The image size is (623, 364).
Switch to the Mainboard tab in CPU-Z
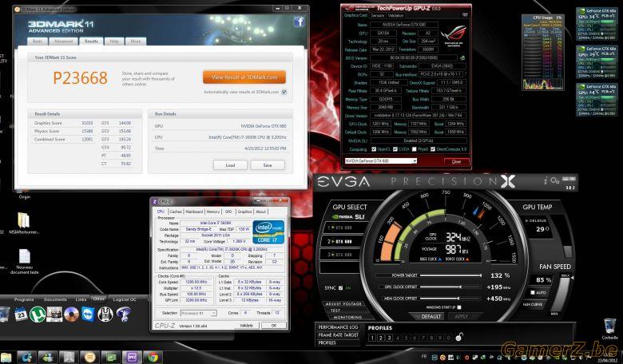click(x=194, y=212)
